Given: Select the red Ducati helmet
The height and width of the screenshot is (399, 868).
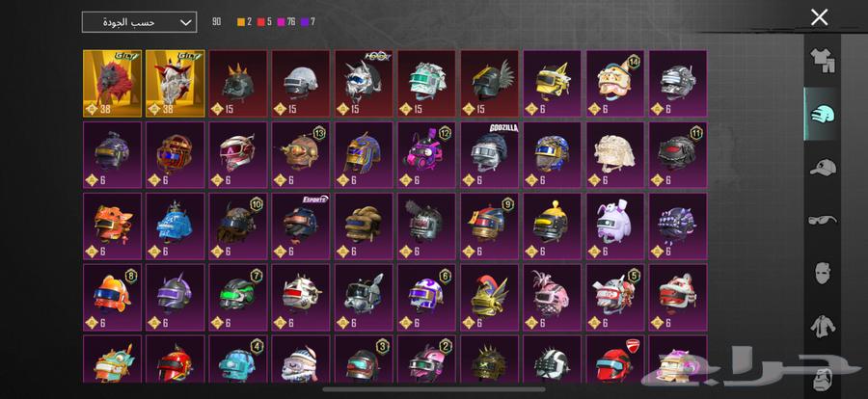Looking at the screenshot, I should click(615, 359).
